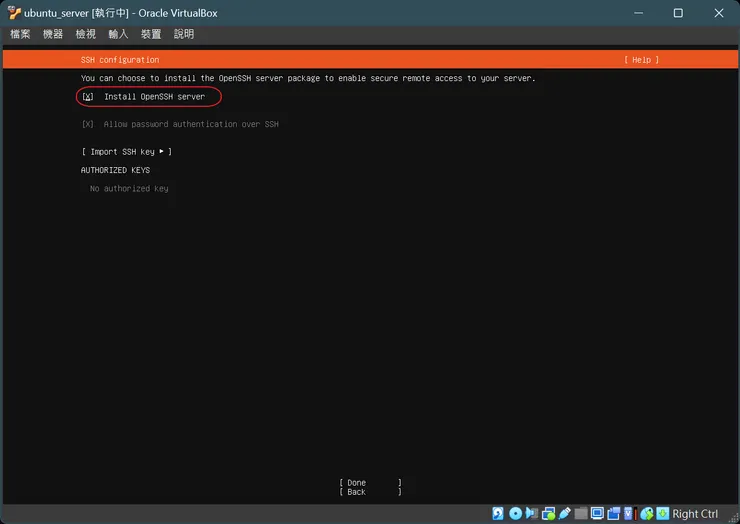Click the 'No authorized key' text
This screenshot has height=524, width=740.
[x=129, y=188]
